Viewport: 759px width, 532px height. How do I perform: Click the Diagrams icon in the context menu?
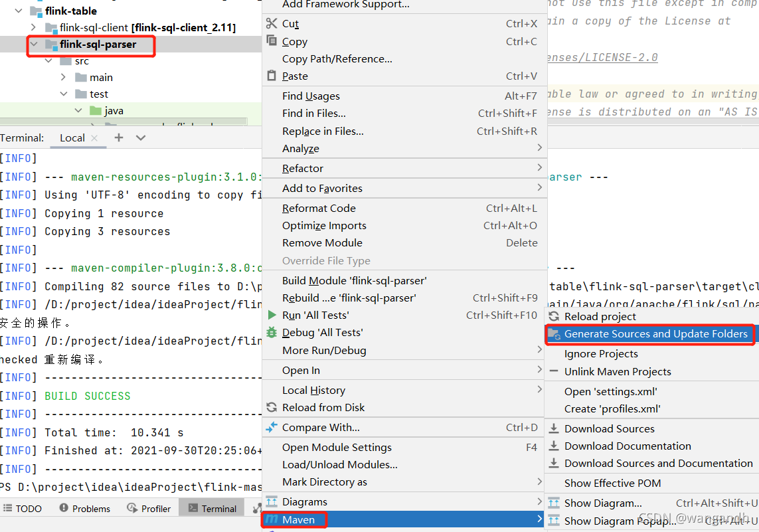pyautogui.click(x=272, y=501)
